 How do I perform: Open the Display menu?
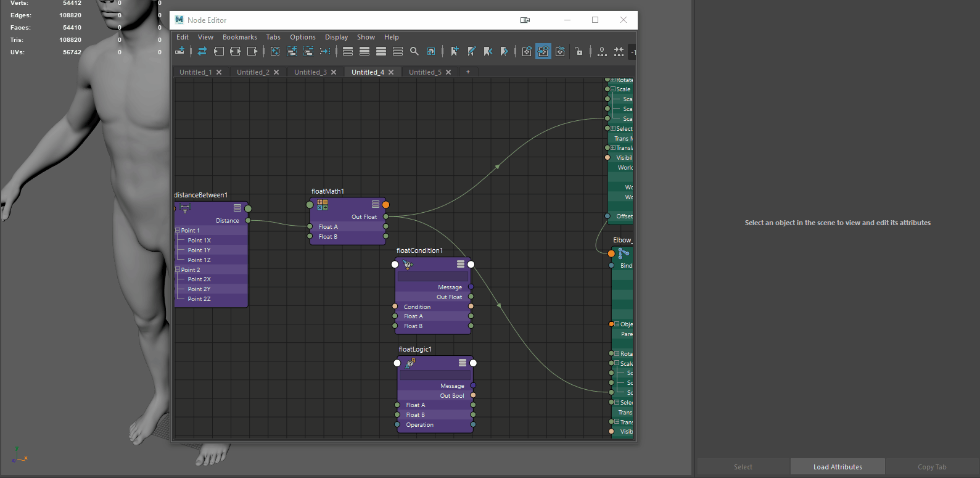pos(337,37)
